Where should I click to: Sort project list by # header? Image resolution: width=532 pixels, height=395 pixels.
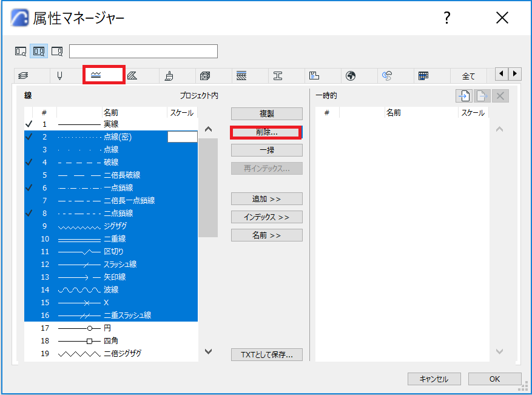pos(44,113)
